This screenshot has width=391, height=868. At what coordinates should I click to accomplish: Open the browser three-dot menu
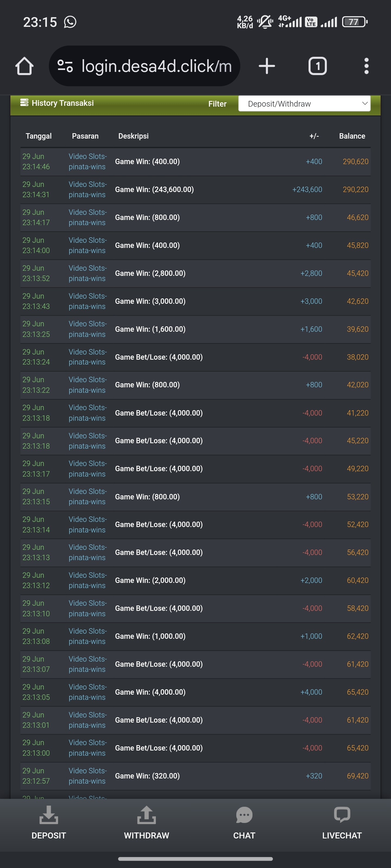[x=366, y=66]
